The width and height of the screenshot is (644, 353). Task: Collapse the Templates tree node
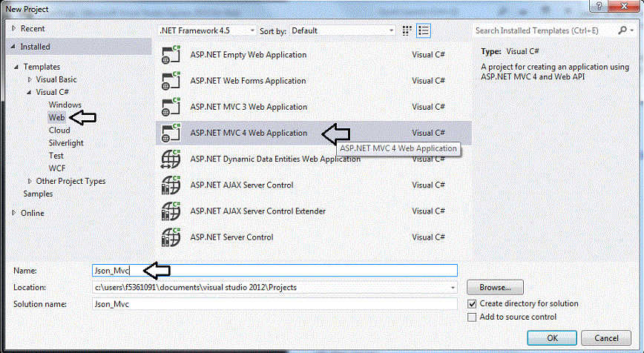pyautogui.click(x=16, y=67)
